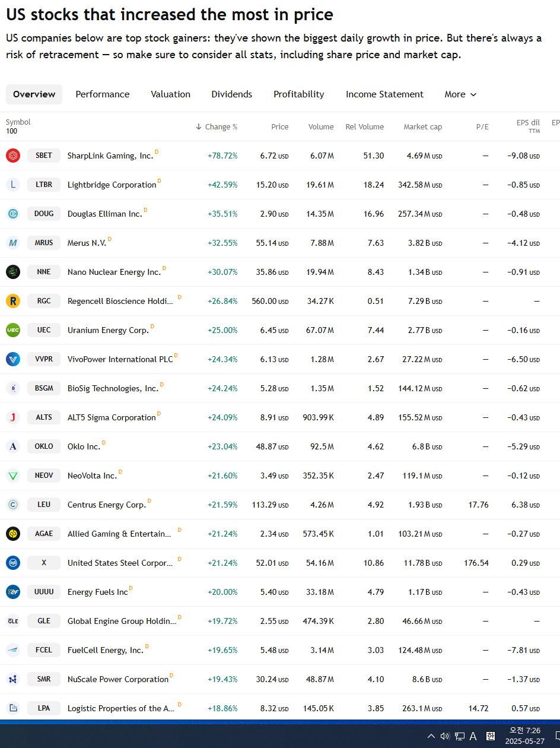Click the Allied Gaming logo icon
The image size is (560, 748).
pyautogui.click(x=13, y=534)
